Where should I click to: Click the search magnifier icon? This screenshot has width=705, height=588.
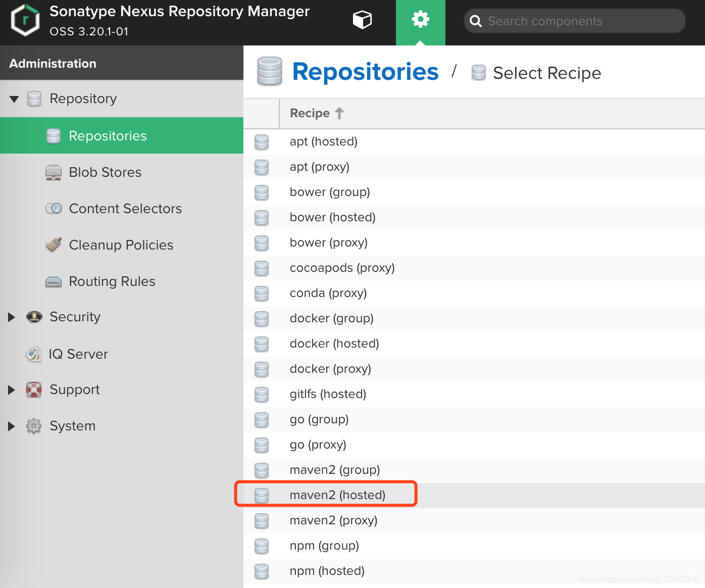[476, 21]
